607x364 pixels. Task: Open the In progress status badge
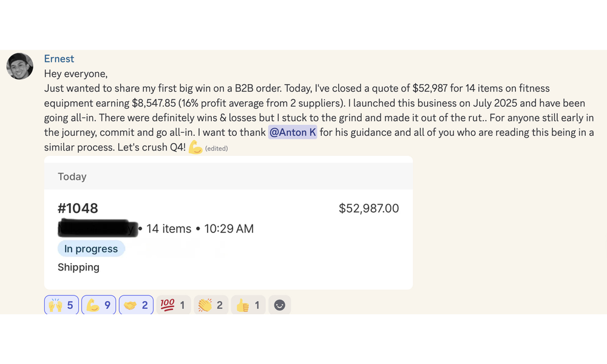click(91, 249)
